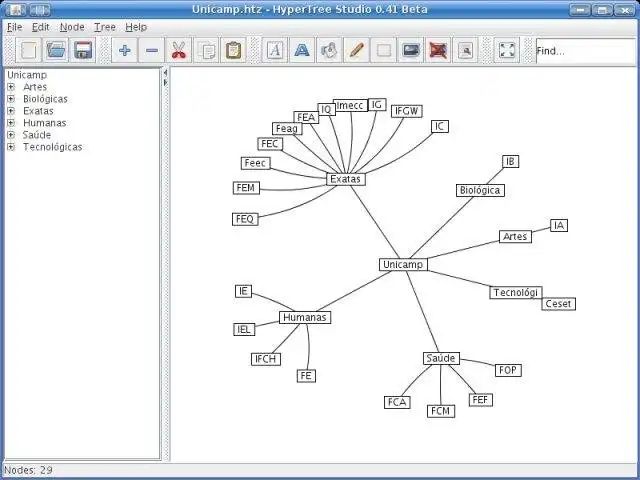
Task: Click the image preview magnifier icon
Action: tap(465, 51)
